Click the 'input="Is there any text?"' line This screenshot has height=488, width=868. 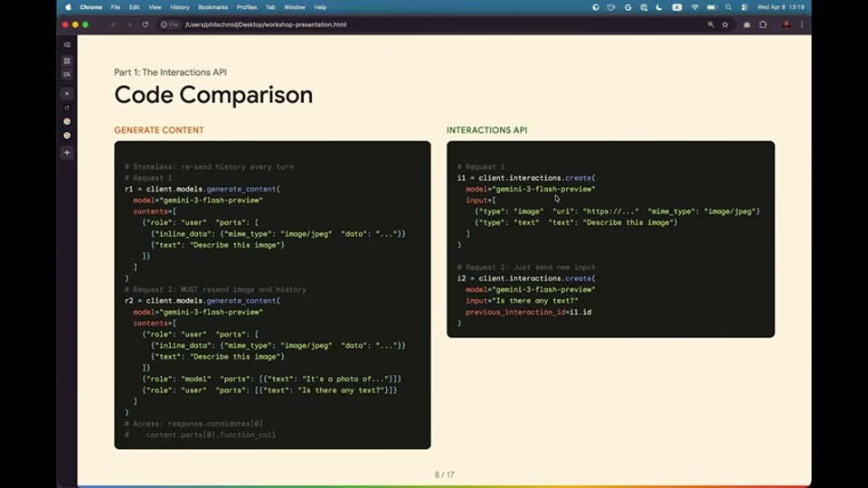(x=522, y=300)
